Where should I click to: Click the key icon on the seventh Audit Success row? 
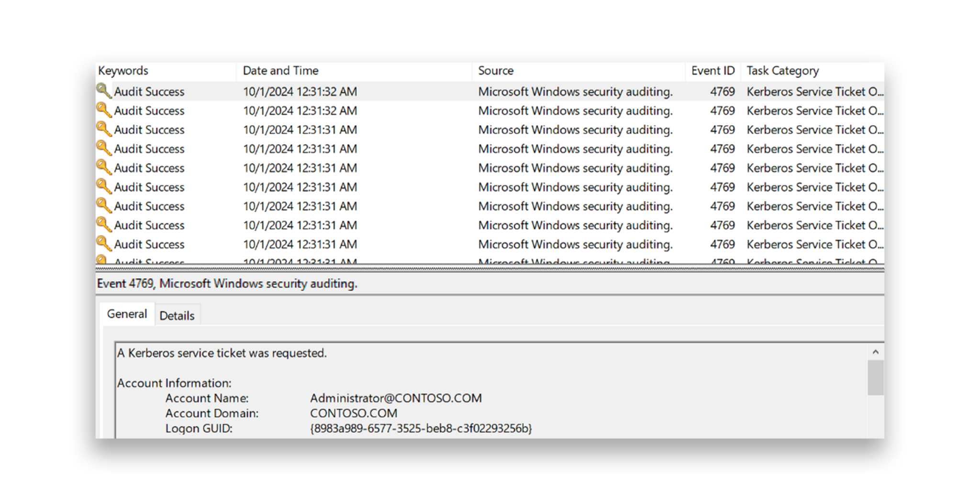pos(104,206)
